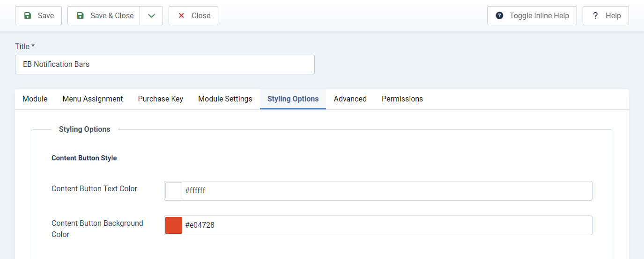Open the red background color swatch

tap(174, 225)
